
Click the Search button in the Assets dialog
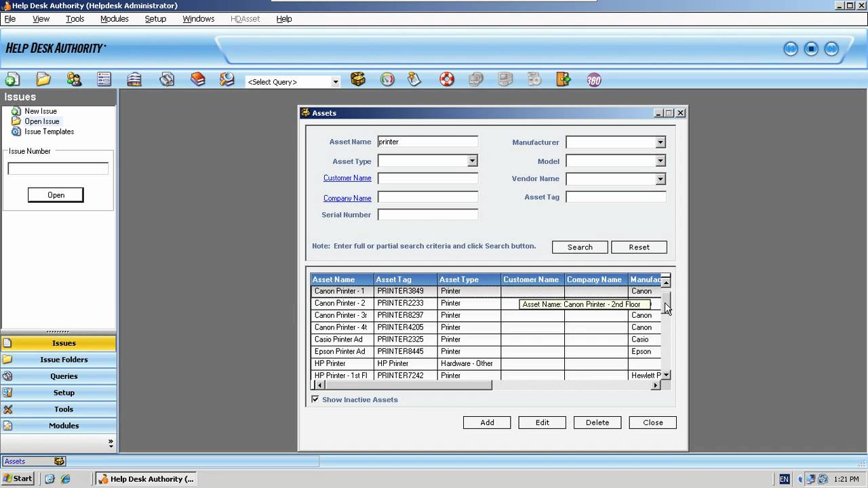click(580, 247)
